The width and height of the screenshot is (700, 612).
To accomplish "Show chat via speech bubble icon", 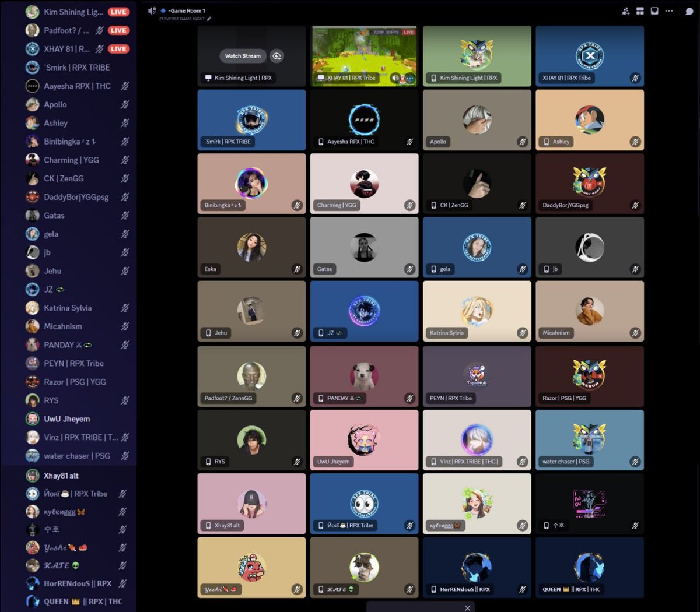I will pos(689,11).
